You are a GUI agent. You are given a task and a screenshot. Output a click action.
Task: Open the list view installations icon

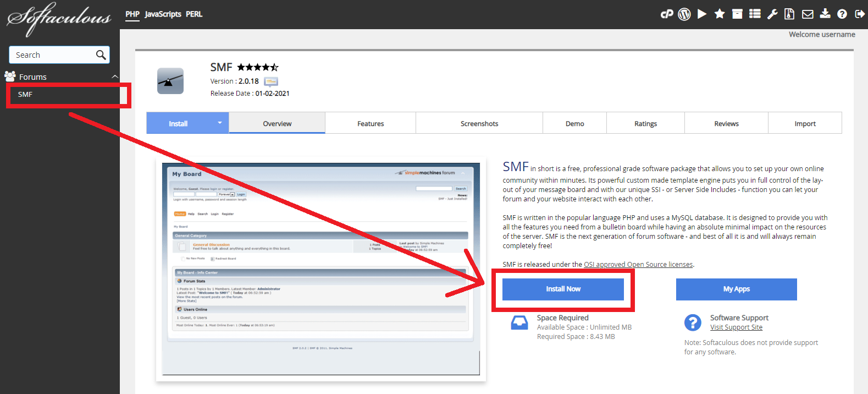tap(755, 14)
